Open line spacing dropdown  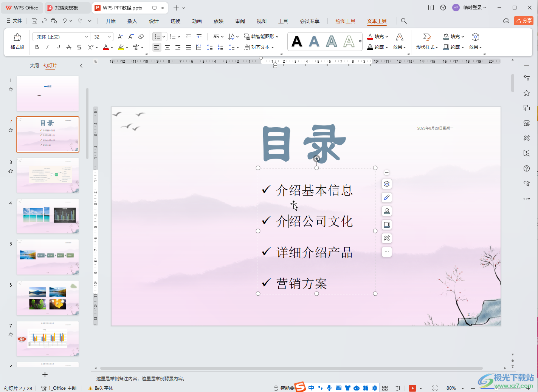pyautogui.click(x=234, y=47)
